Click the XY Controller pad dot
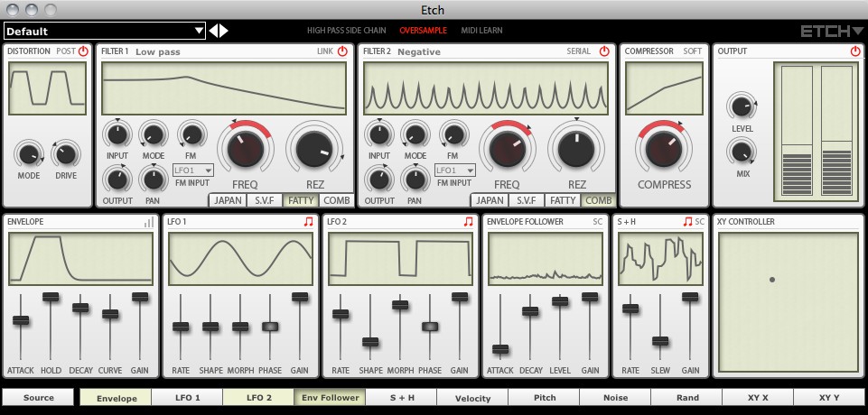Viewport: 868px width, 415px height. (772, 280)
